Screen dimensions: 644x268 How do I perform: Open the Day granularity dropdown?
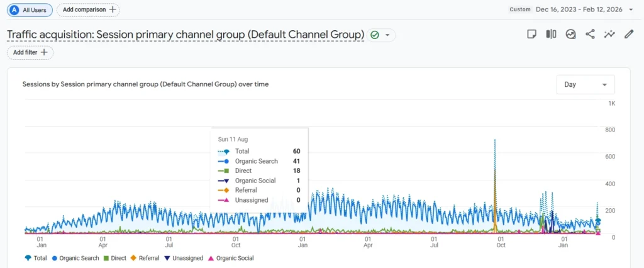586,85
